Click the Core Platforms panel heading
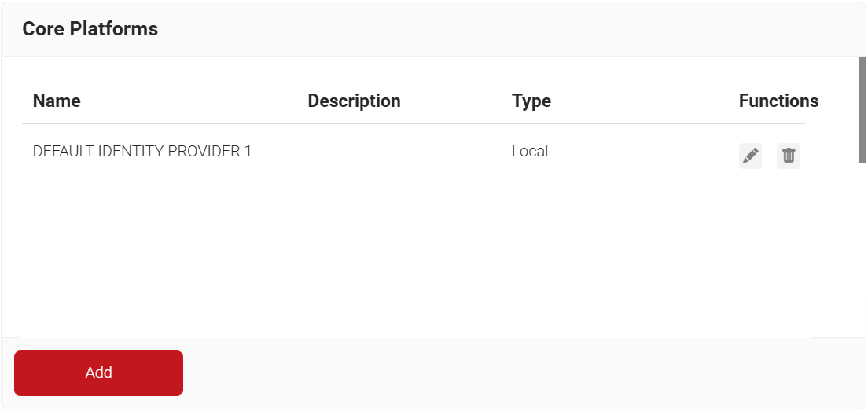 [90, 29]
